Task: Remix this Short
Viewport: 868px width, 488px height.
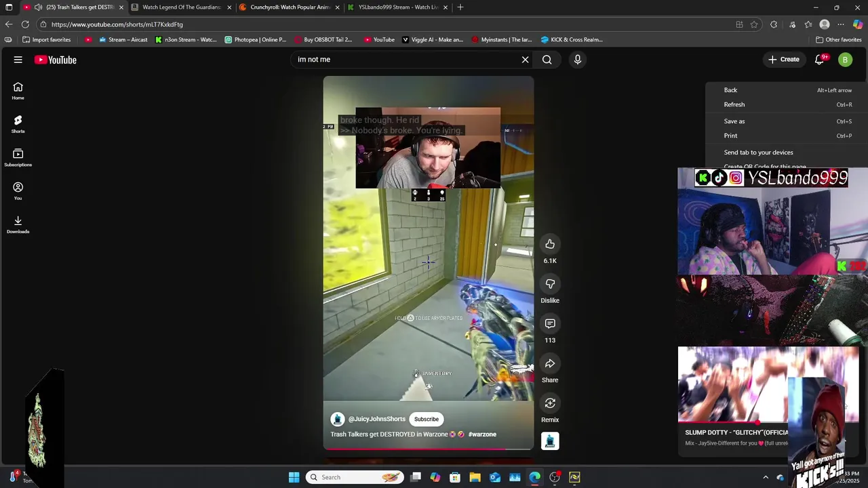Action: point(550,403)
